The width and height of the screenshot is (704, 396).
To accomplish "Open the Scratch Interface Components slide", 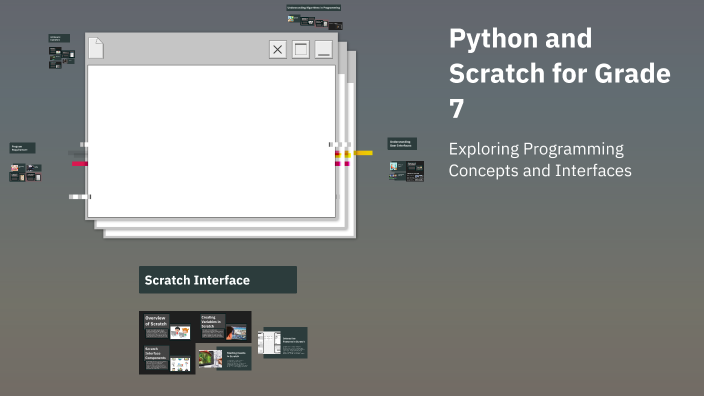I will tap(167, 358).
